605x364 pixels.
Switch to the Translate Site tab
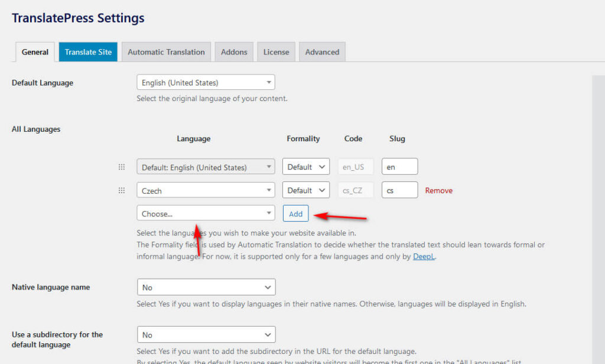click(88, 52)
